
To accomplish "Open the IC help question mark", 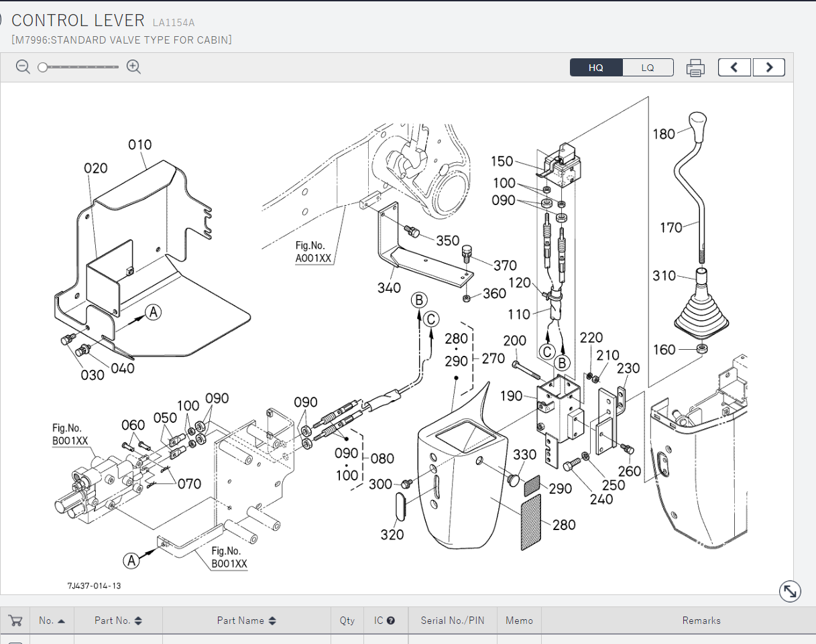I will (x=391, y=621).
